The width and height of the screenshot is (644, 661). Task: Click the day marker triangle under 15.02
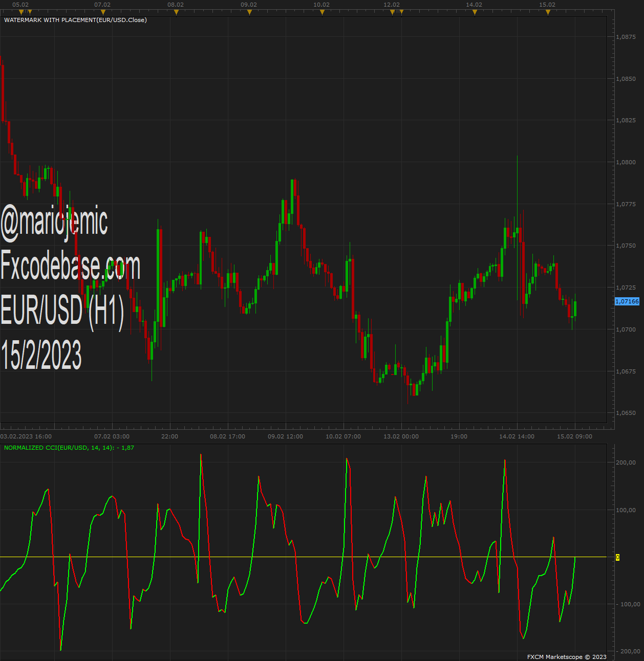click(x=548, y=12)
